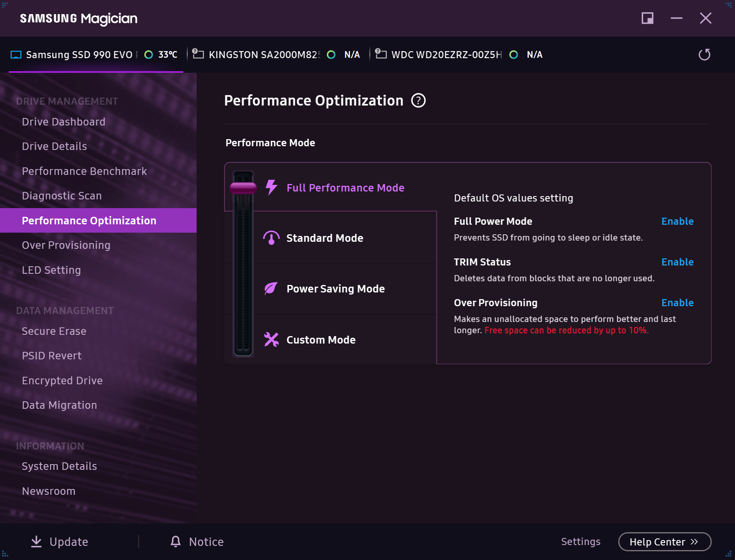Click the Update download arrow icon
735x560 pixels.
[37, 542]
